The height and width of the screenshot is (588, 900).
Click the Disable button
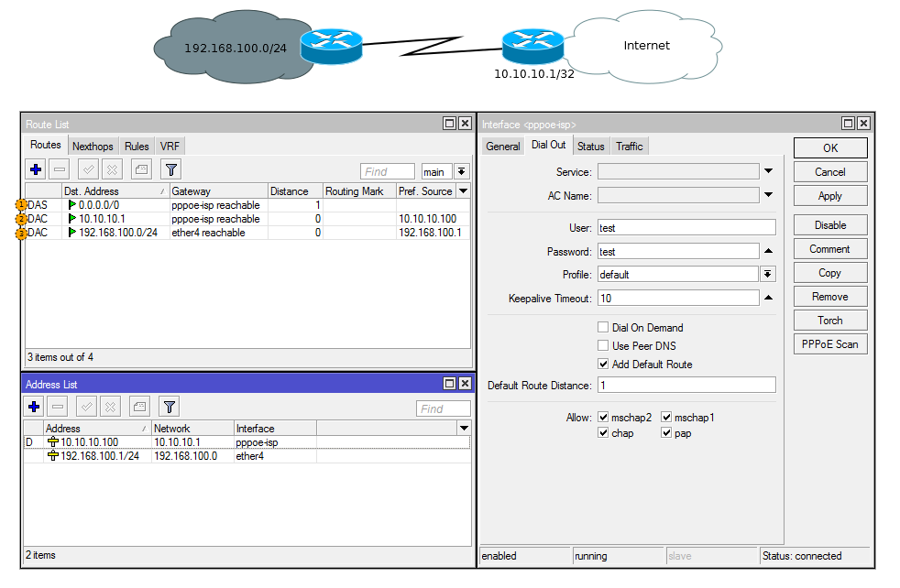pos(830,225)
